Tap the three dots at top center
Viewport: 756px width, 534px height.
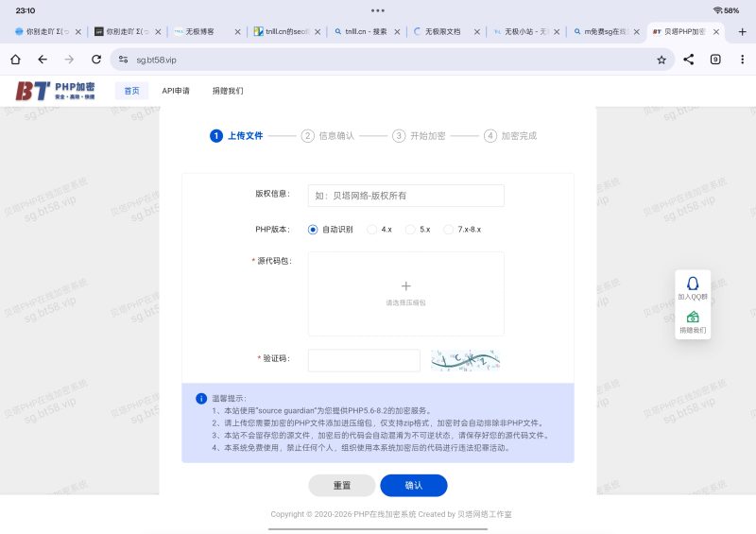pyautogui.click(x=378, y=10)
